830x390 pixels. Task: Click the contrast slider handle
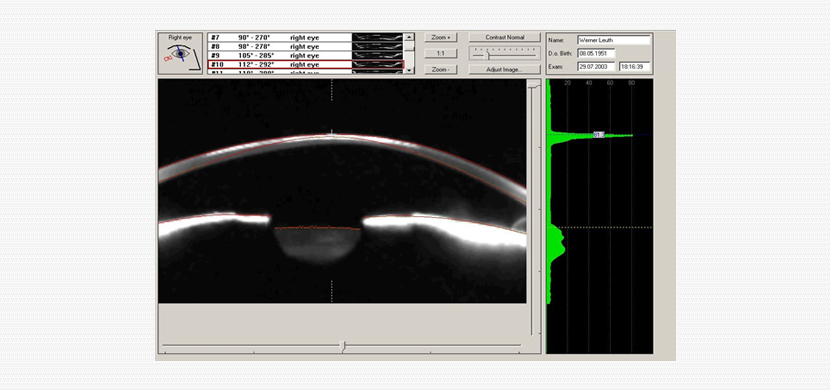(x=488, y=55)
